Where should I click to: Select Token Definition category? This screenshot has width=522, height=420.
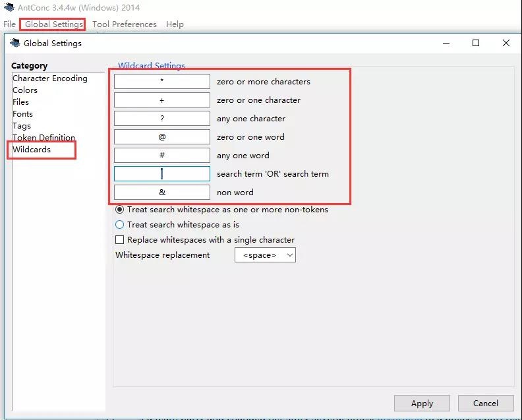[44, 138]
